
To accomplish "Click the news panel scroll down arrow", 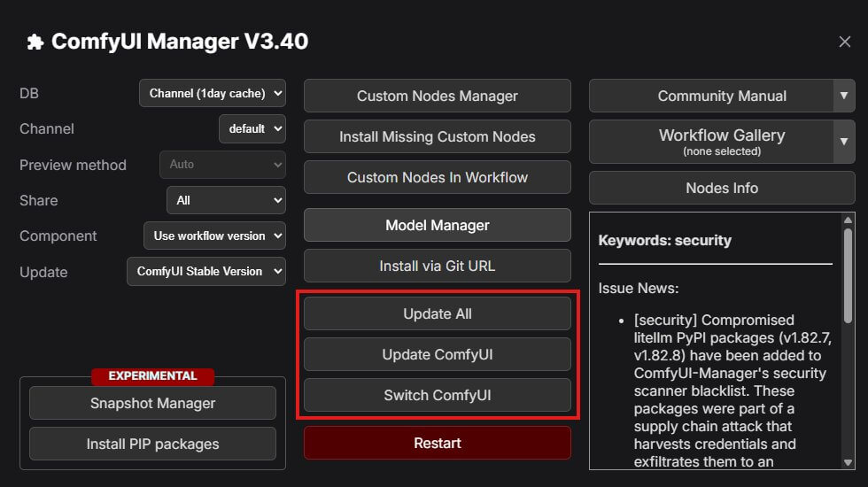I will pos(849,462).
